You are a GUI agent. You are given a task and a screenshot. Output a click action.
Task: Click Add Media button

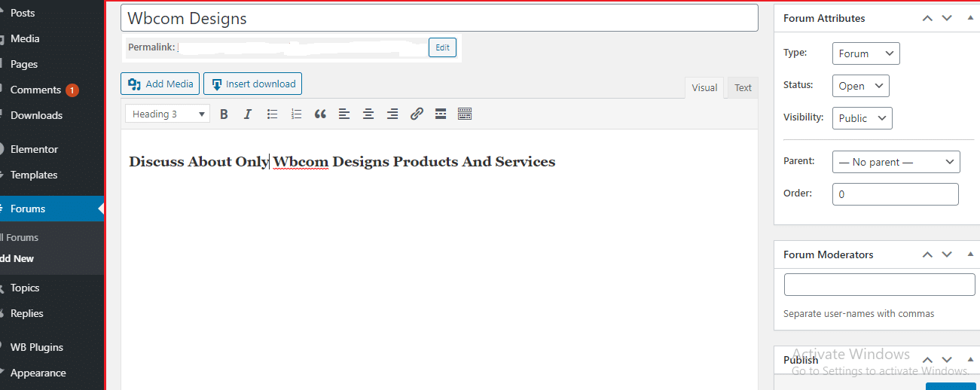[x=160, y=84]
